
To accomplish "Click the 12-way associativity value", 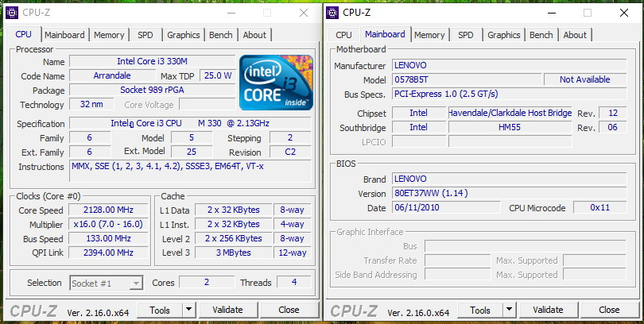I will [x=293, y=253].
